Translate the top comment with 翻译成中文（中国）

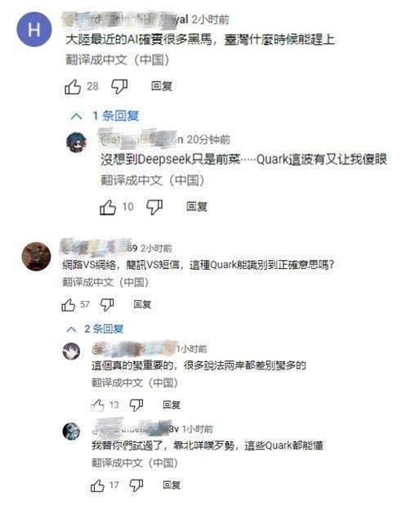click(x=118, y=60)
